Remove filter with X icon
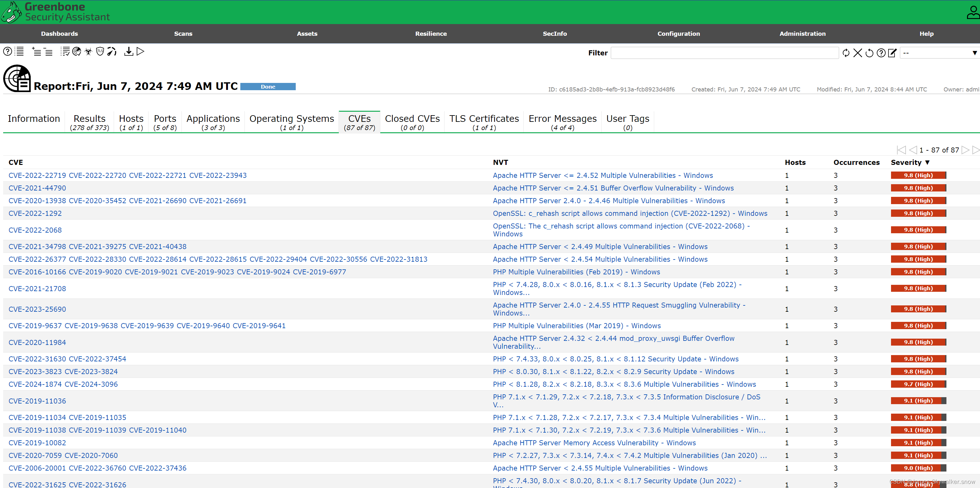The image size is (980, 488). [x=857, y=53]
